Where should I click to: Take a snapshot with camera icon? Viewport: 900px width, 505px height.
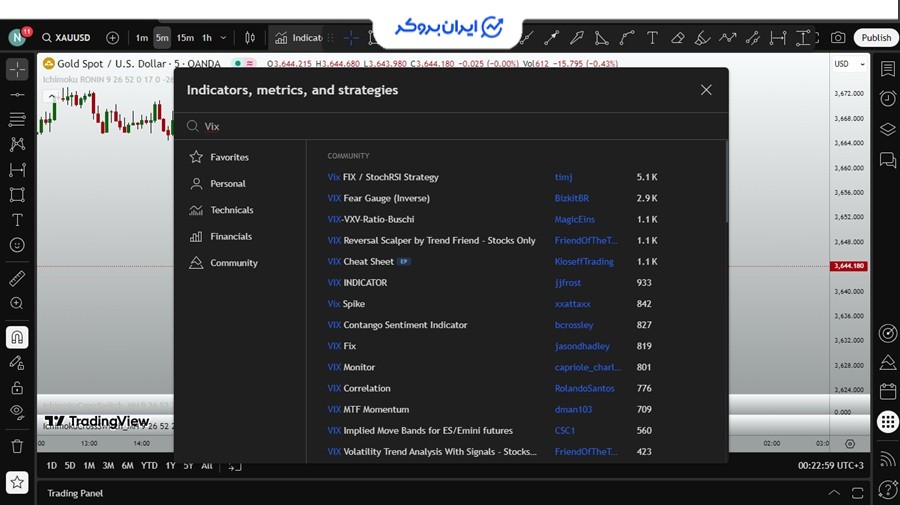838,38
